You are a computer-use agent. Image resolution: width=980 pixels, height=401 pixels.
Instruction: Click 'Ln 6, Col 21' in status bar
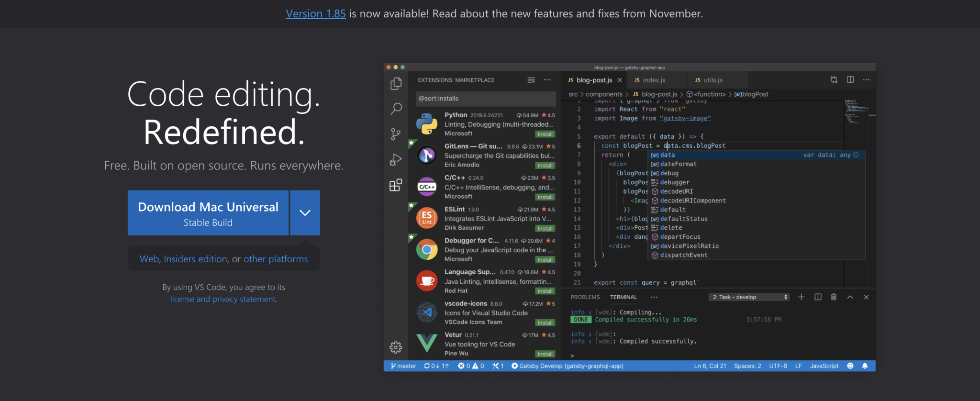[710, 366]
